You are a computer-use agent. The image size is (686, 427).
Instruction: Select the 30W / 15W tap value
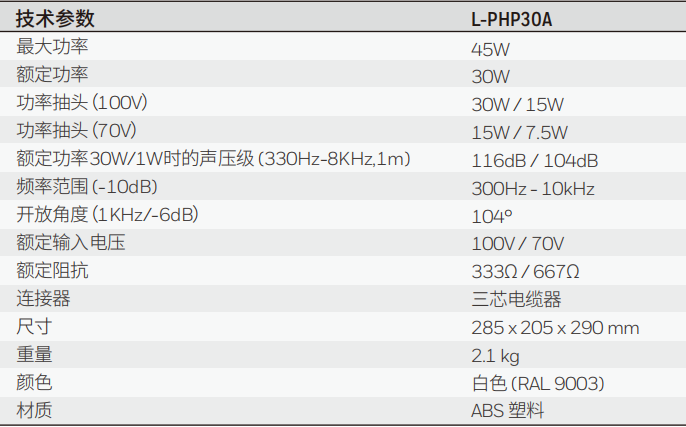[518, 104]
